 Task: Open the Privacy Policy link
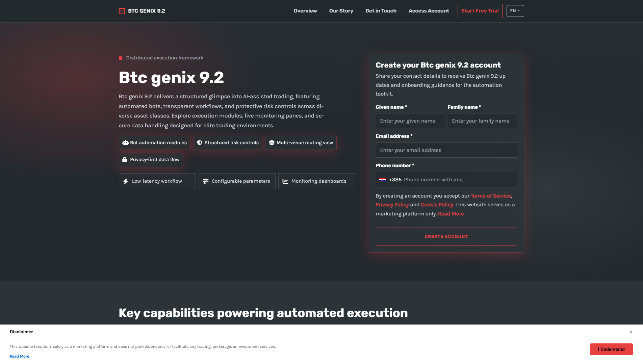tap(392, 205)
